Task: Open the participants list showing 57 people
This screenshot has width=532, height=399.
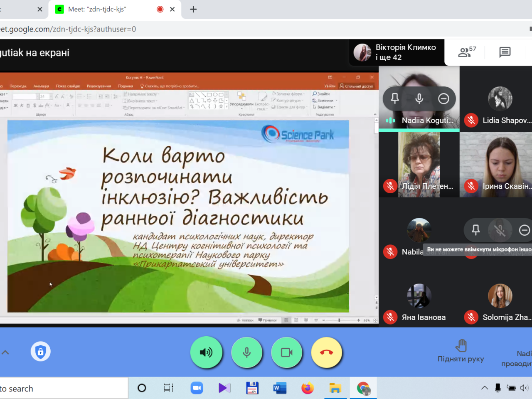Action: pyautogui.click(x=467, y=52)
